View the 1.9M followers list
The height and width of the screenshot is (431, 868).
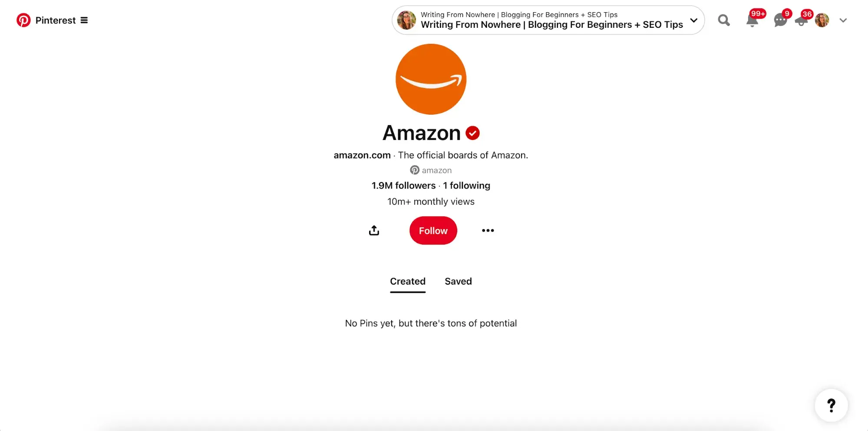[x=403, y=186]
